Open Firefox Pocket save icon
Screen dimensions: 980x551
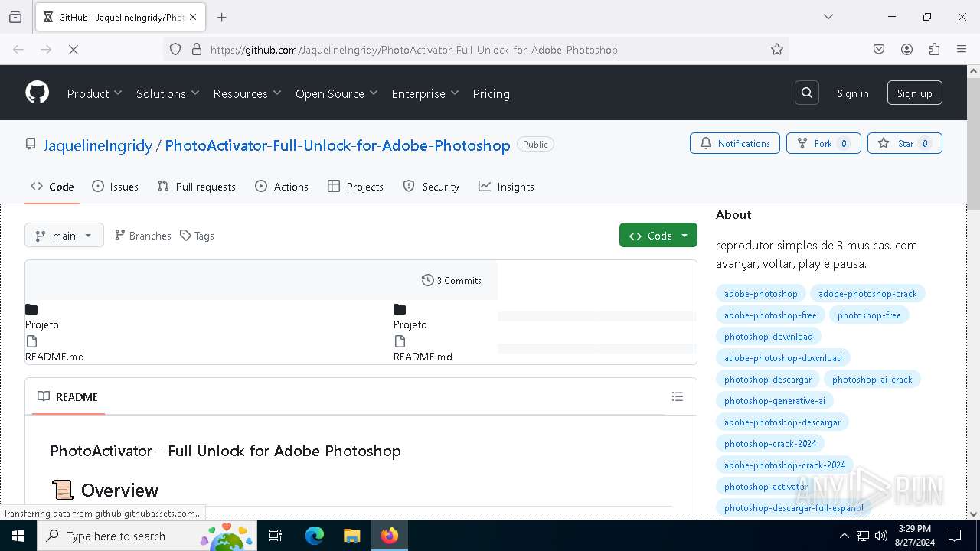[x=879, y=49]
